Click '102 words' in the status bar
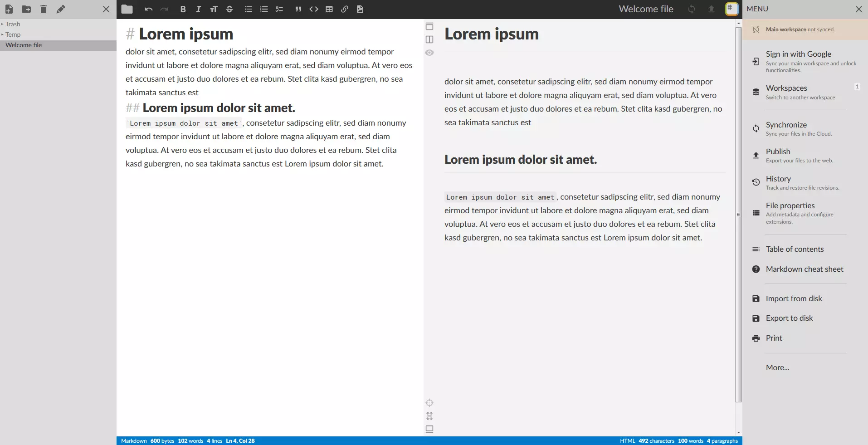 (x=190, y=441)
